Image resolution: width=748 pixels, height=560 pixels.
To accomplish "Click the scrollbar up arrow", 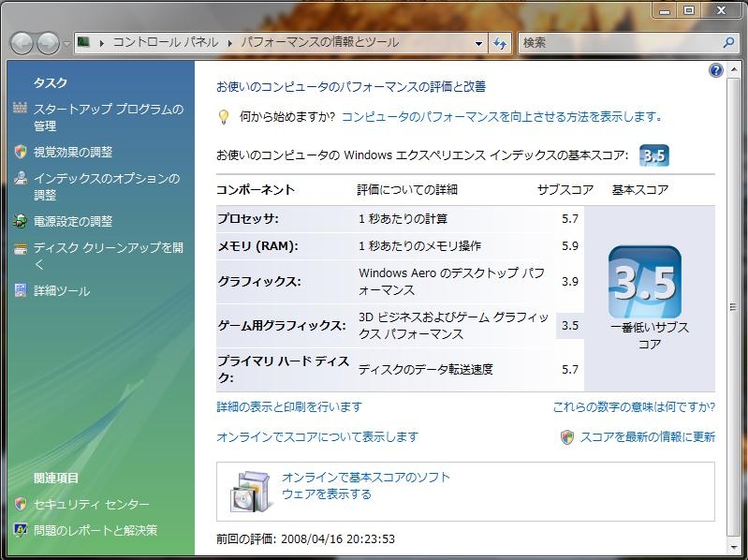I will tap(733, 69).
